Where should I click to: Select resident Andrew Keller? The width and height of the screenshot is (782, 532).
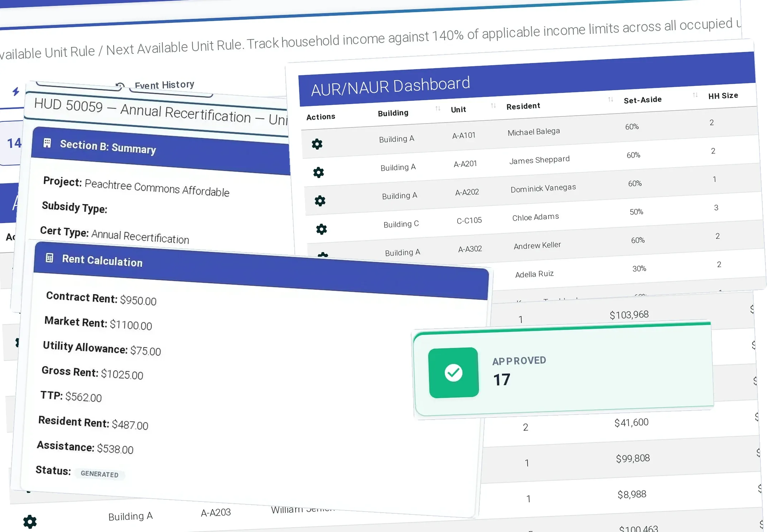click(537, 245)
